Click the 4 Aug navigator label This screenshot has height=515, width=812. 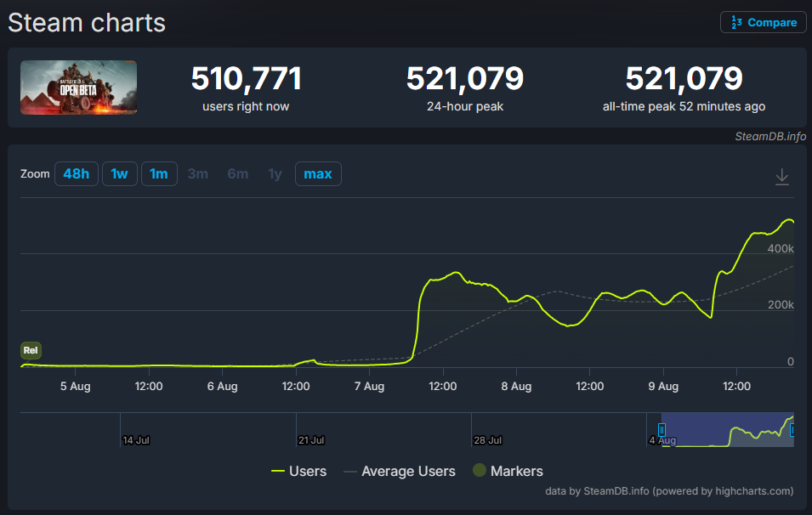[x=662, y=440]
